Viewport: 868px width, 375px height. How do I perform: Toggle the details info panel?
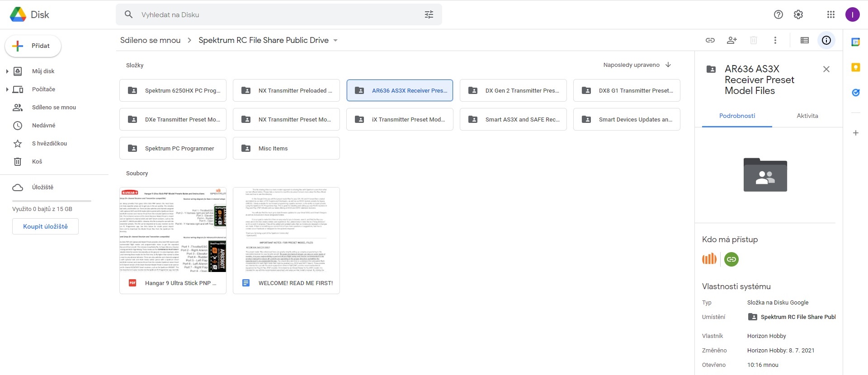pyautogui.click(x=826, y=40)
